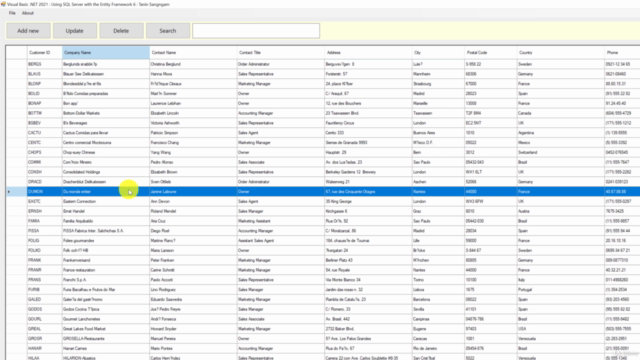Select company cell Blauer See Delikatessen
The image size is (640, 360).
pos(106,74)
